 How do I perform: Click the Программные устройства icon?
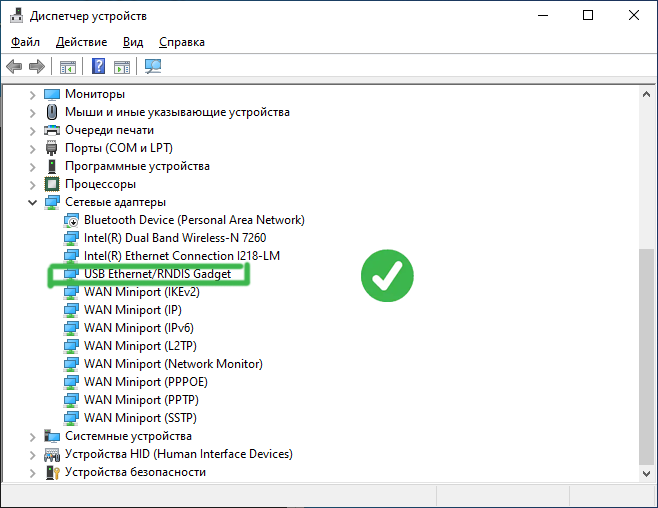pyautogui.click(x=52, y=166)
